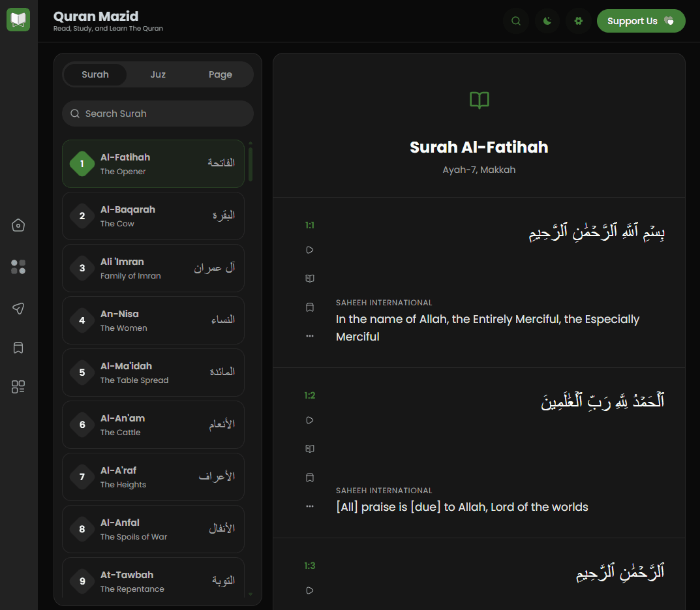Click the paper plane sidebar icon
The width and height of the screenshot is (700, 610).
pos(18,308)
